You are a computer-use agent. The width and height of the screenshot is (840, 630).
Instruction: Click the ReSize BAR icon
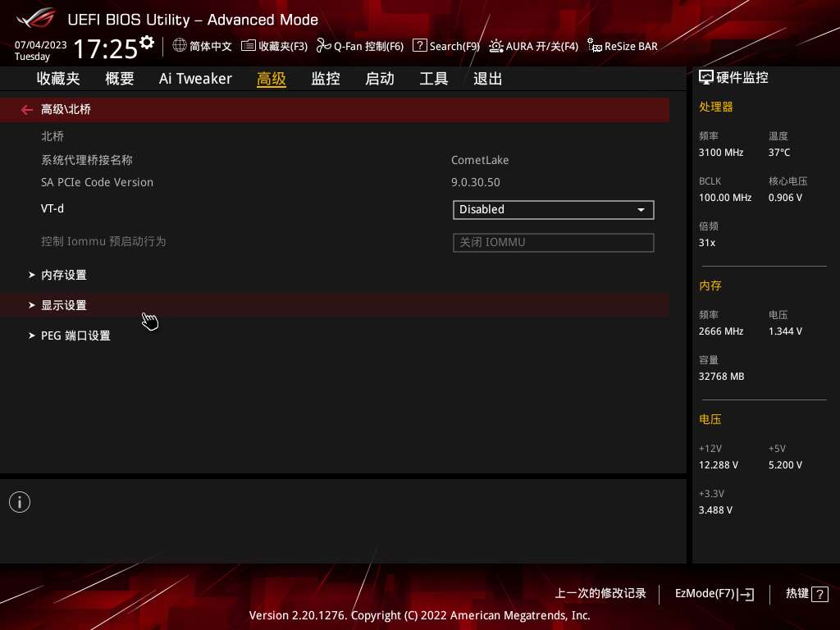click(594, 46)
